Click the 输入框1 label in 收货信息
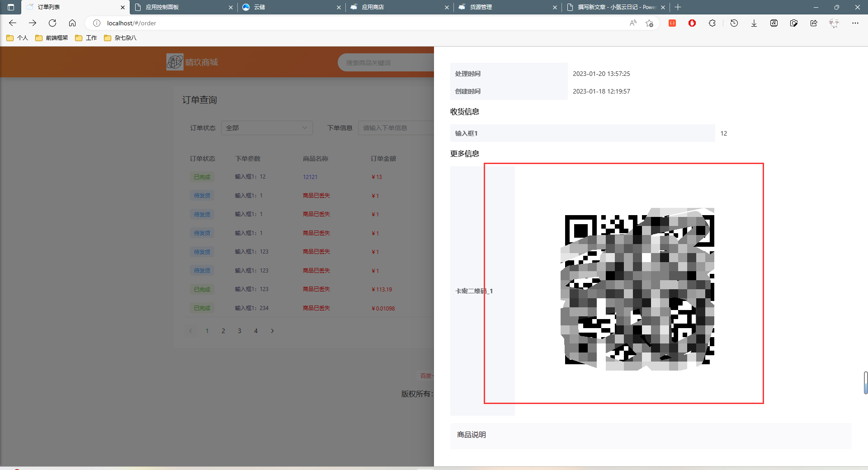 (466, 133)
